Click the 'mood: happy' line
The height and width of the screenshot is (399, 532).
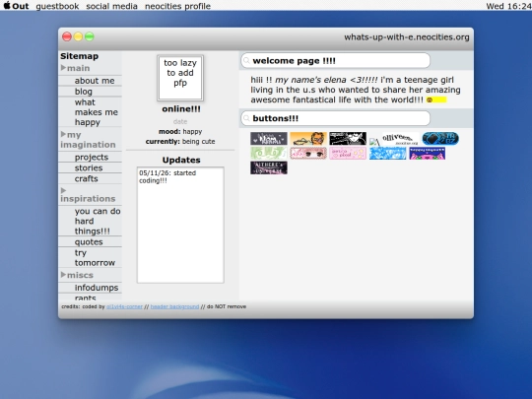click(x=180, y=132)
